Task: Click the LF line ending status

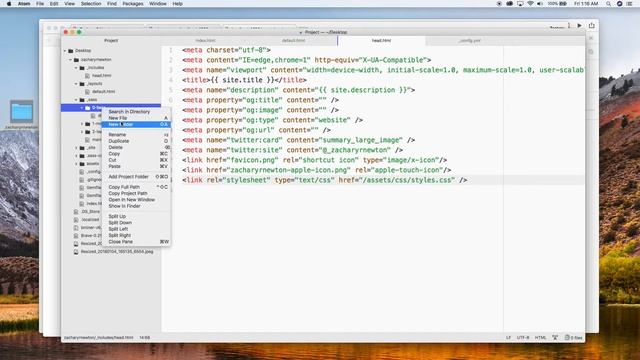Action: click(508, 338)
